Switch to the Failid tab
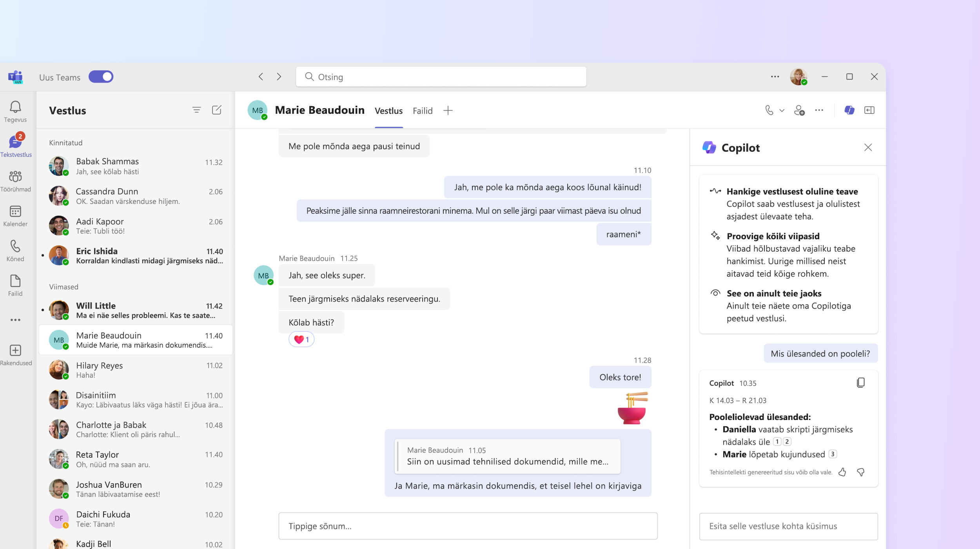This screenshot has width=980, height=549. click(423, 111)
